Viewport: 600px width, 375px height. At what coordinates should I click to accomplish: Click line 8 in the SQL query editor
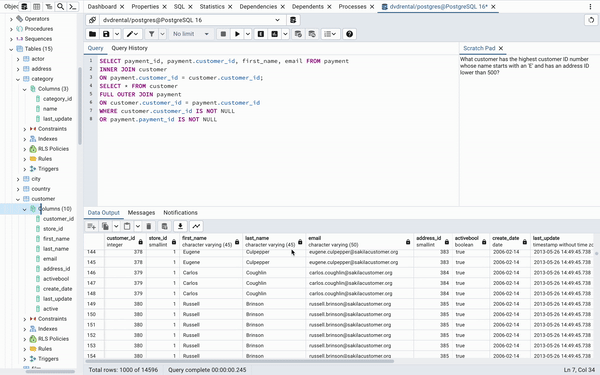tap(158, 119)
